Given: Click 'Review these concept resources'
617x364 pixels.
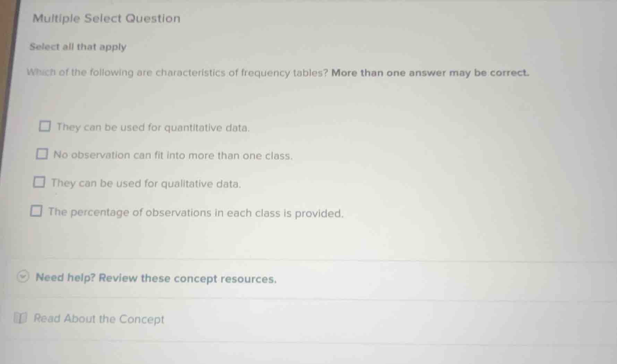Looking at the screenshot, I should click(x=156, y=278).
